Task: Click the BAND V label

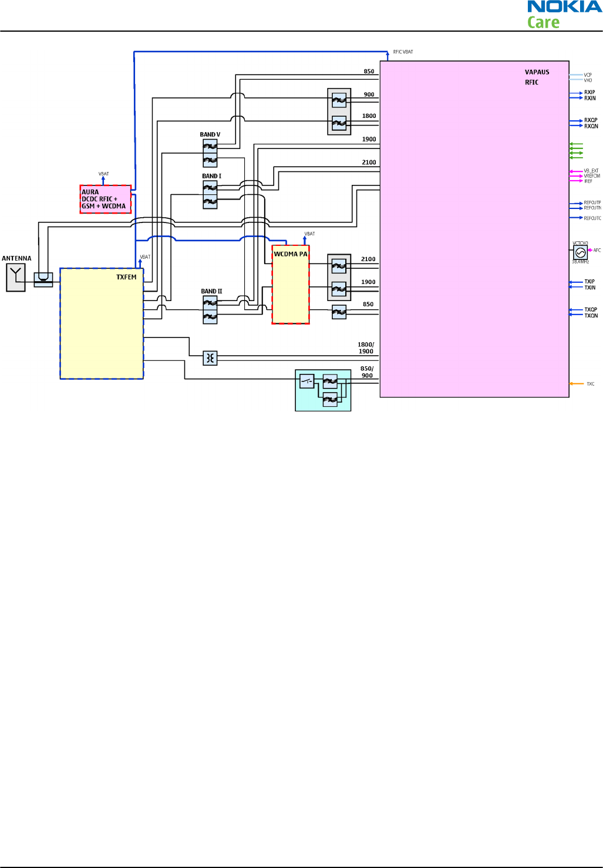Action: coord(210,134)
